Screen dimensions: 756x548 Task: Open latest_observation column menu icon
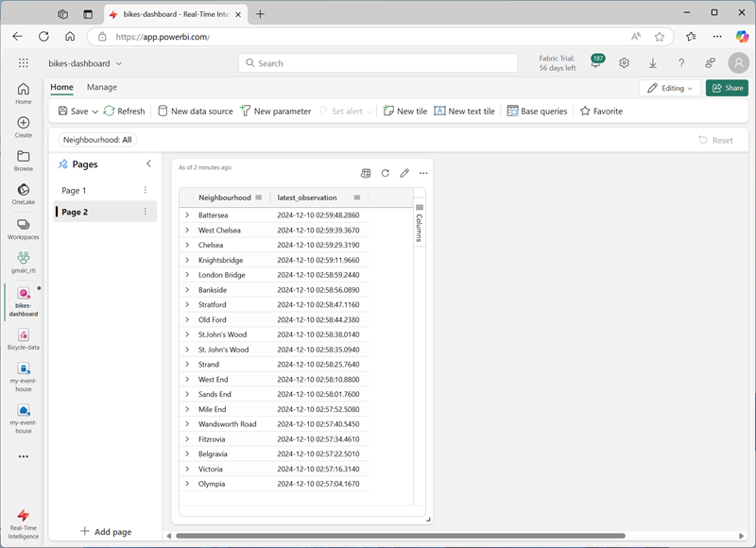tap(357, 197)
